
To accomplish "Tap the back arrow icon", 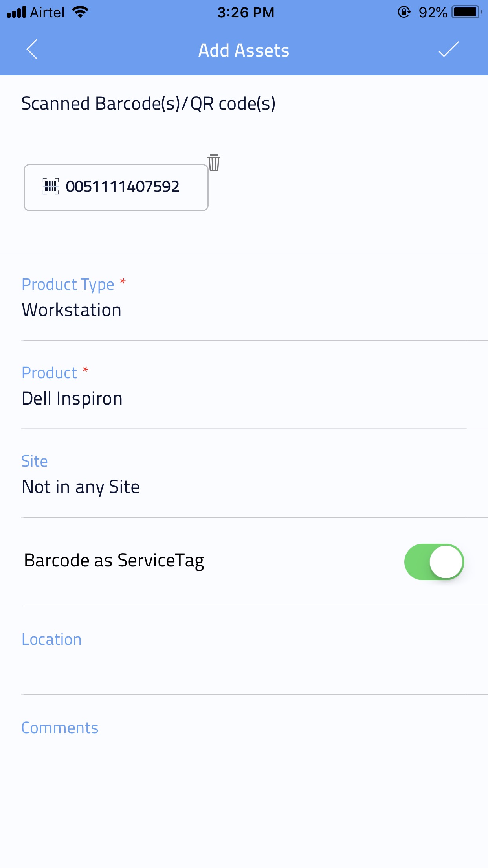I will click(x=32, y=50).
